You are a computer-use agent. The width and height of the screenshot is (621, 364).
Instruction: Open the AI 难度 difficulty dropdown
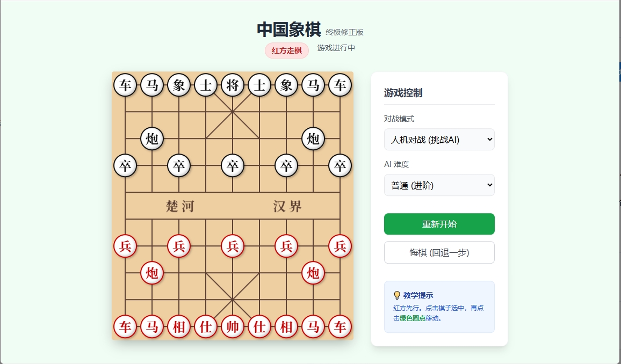click(x=439, y=185)
